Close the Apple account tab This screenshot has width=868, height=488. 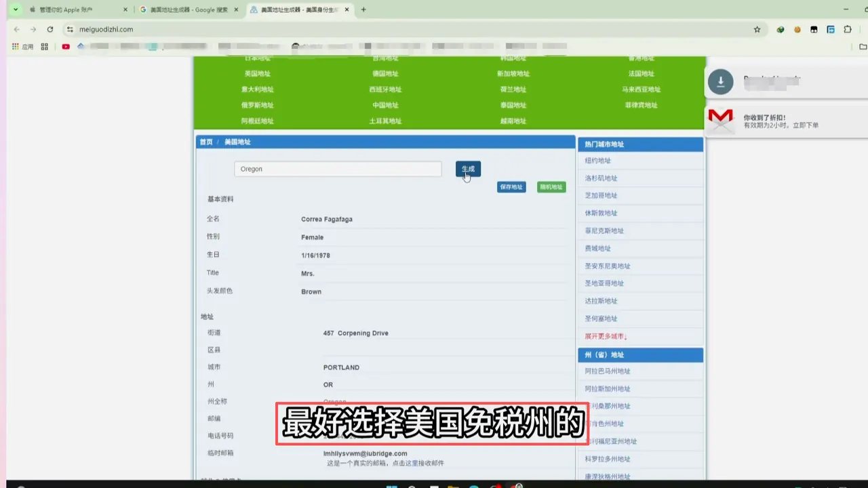pyautogui.click(x=125, y=9)
